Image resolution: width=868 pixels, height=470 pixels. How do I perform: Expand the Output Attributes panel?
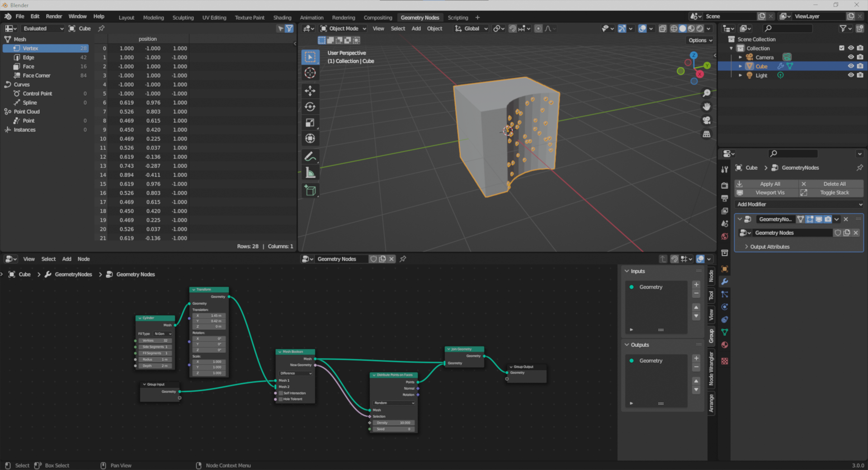pyautogui.click(x=769, y=247)
